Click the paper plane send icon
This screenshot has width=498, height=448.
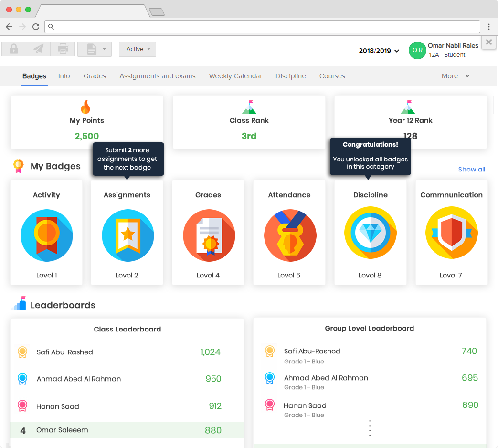click(38, 49)
